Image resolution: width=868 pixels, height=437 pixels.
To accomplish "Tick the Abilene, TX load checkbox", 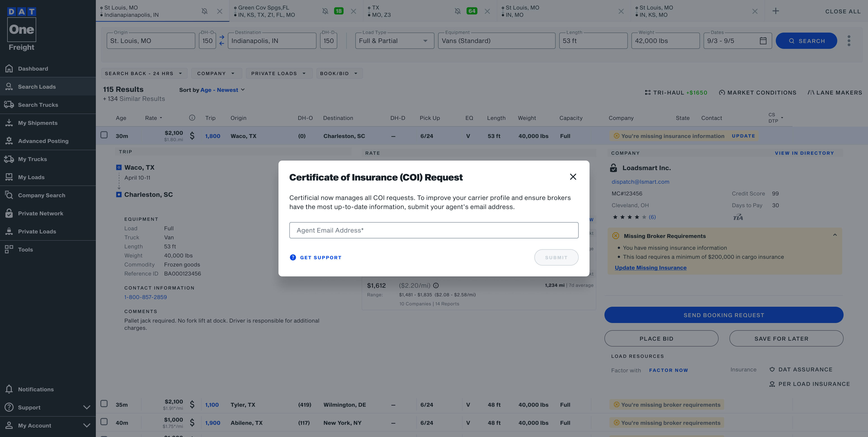I will click(104, 422).
